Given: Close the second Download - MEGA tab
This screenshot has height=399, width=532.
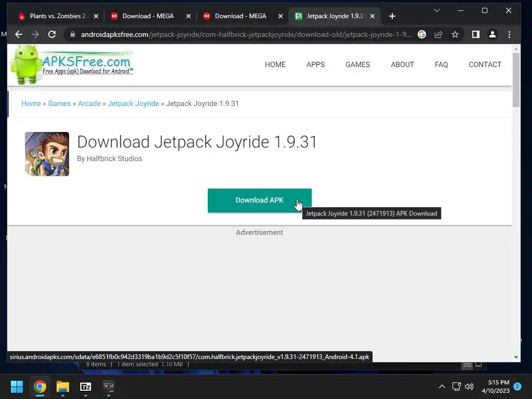Looking at the screenshot, I should pyautogui.click(x=281, y=16).
